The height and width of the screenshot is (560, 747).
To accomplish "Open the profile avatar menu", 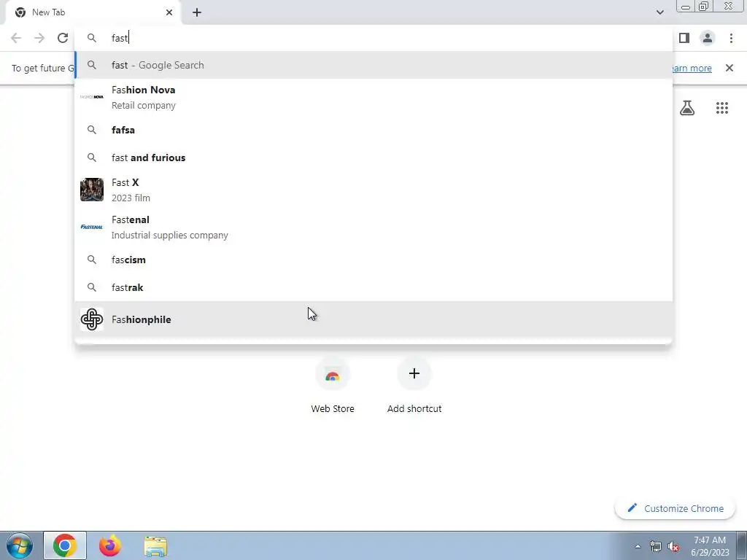I will coord(708,38).
